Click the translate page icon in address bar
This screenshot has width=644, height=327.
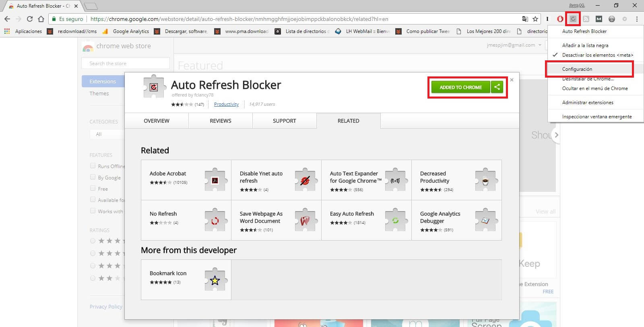pos(525,19)
